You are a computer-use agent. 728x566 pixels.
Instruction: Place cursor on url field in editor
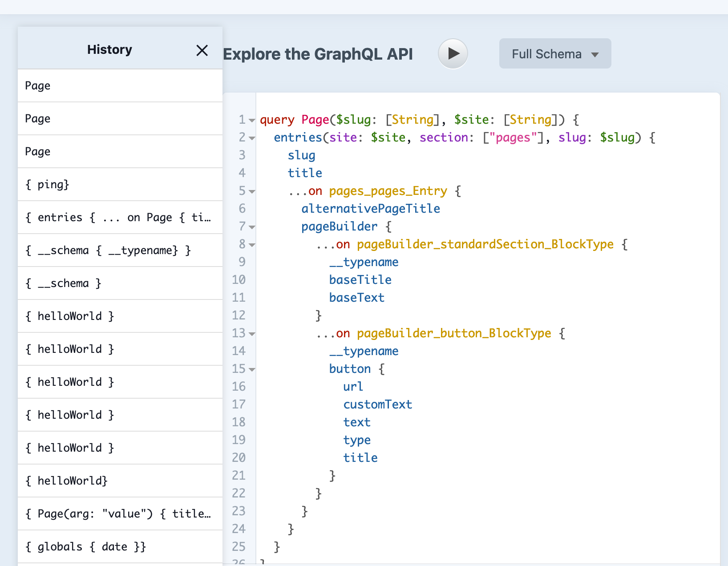(353, 387)
